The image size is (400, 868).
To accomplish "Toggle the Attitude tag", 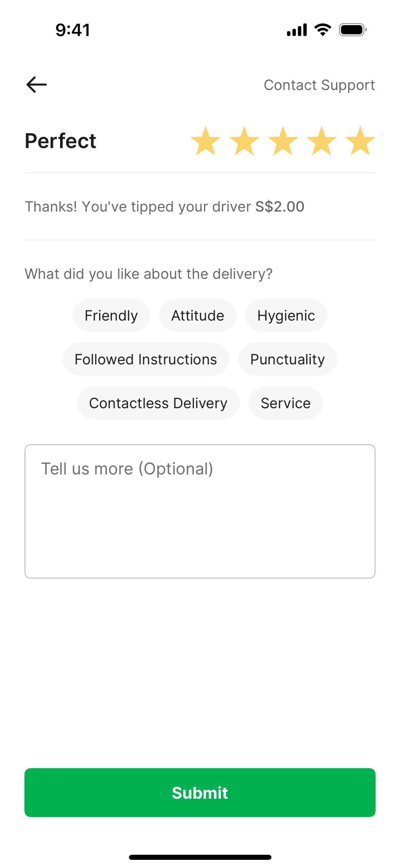I will pyautogui.click(x=197, y=315).
